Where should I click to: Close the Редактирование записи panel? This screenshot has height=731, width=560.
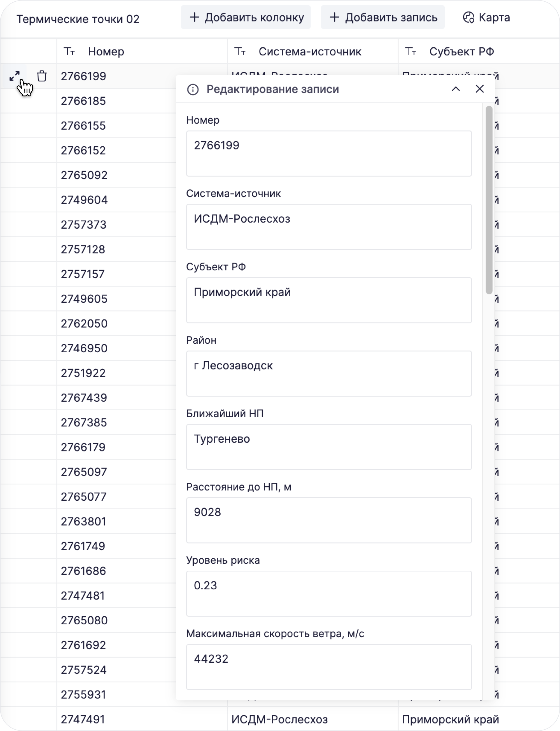[480, 89]
